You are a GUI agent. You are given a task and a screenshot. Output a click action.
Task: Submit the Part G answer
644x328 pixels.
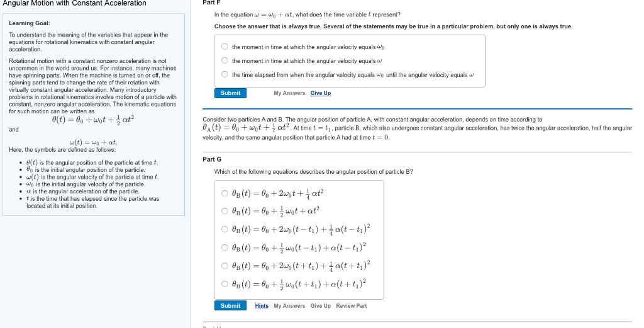[230, 306]
